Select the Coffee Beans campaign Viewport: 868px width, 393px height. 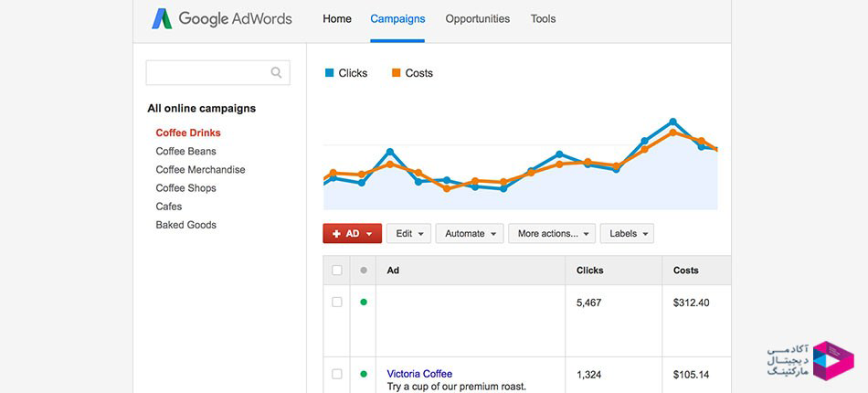click(x=186, y=151)
